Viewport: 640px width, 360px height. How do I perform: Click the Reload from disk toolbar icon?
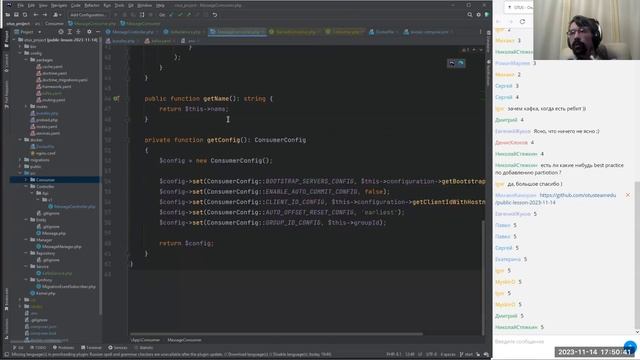click(x=25, y=15)
